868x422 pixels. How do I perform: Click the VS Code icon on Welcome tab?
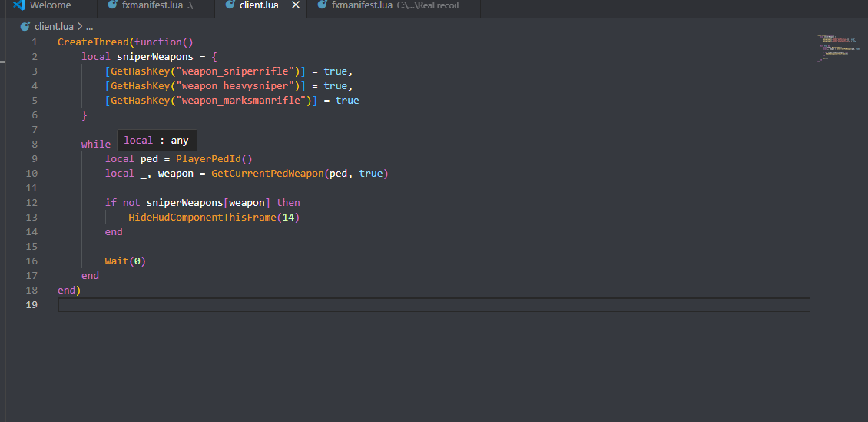19,5
